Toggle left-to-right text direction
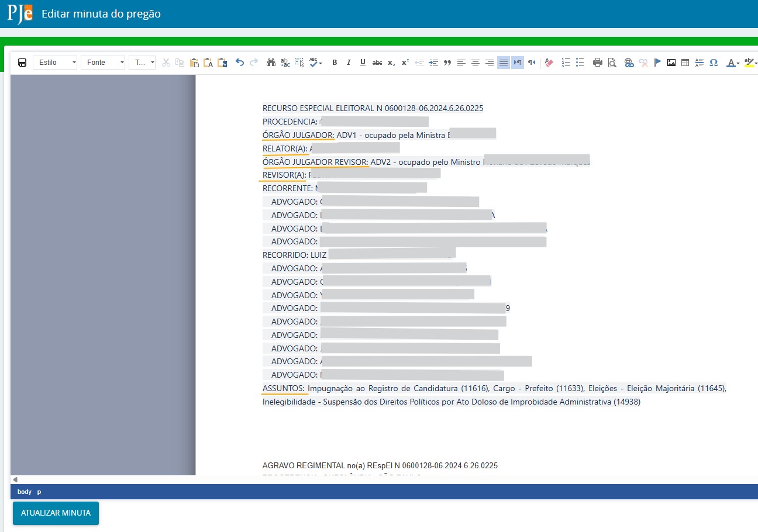 click(518, 63)
